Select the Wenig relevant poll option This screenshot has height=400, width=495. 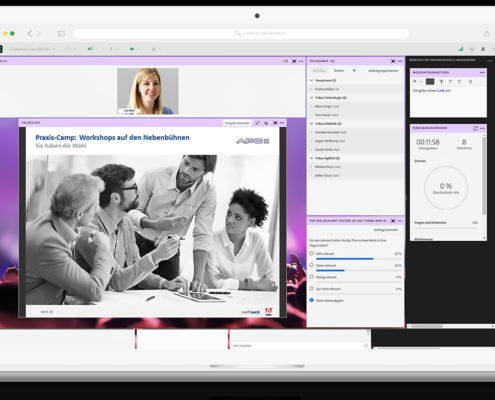point(311,277)
